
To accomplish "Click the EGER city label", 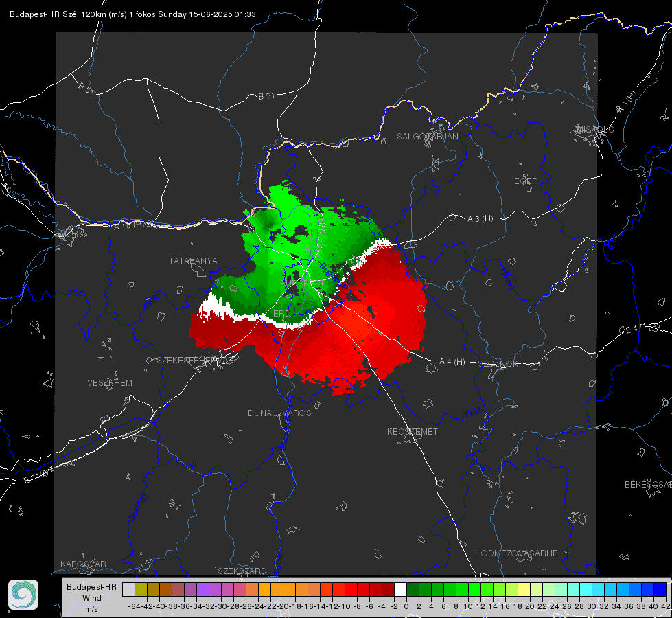I will click(526, 181).
